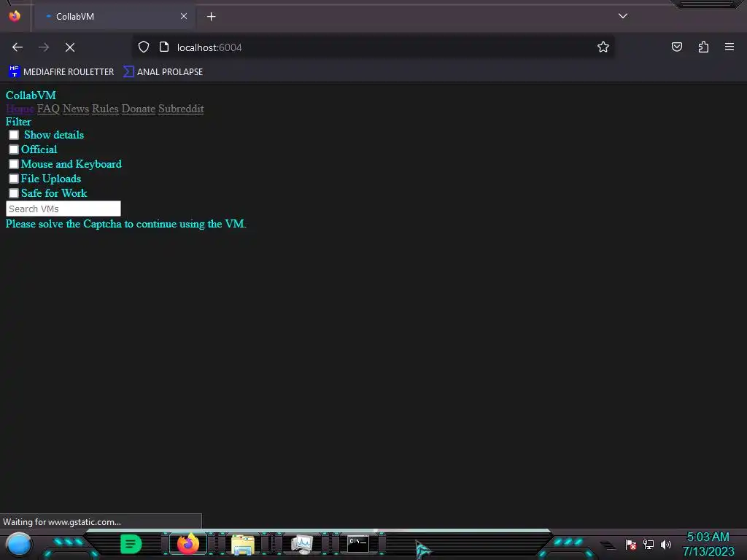
Task: Open the Donate nav link
Action: [x=138, y=109]
